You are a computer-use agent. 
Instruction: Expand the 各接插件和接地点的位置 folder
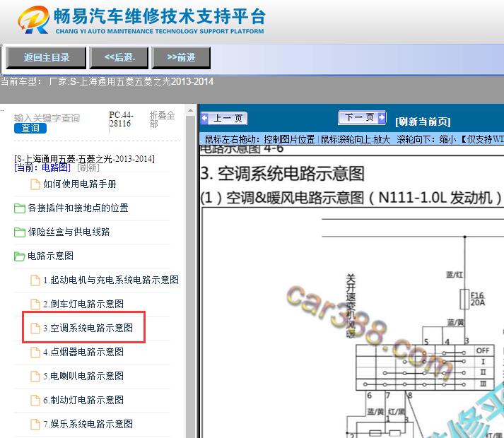tap(78, 208)
